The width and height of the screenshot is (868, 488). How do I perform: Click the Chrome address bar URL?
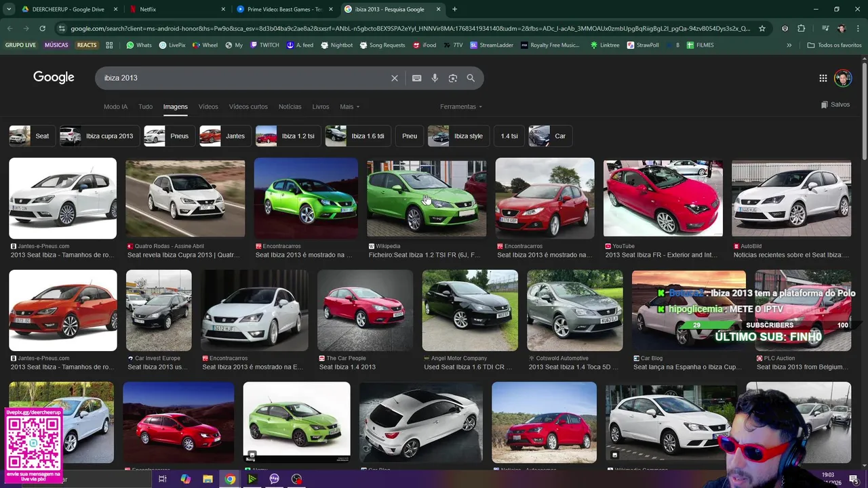pos(410,28)
